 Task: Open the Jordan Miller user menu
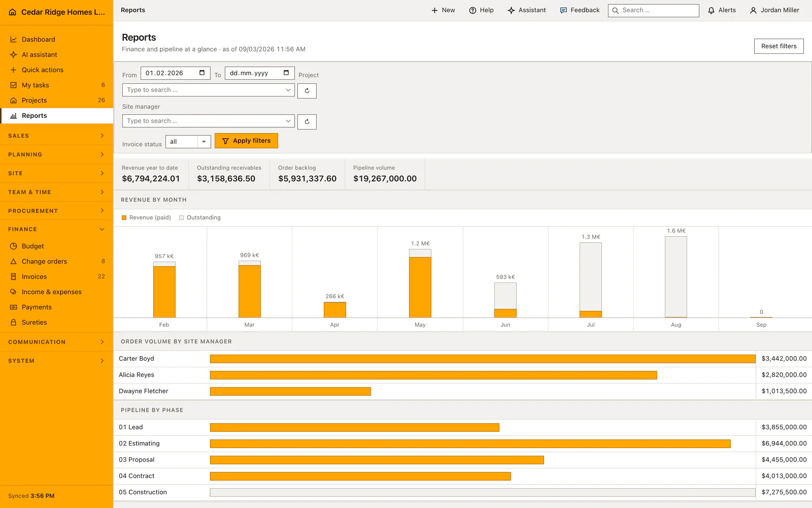[x=774, y=10]
